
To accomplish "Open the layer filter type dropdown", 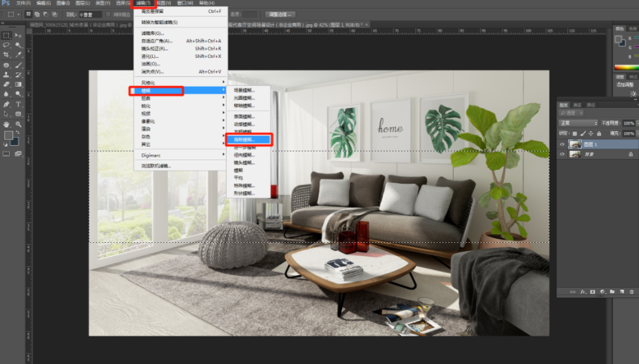I will [x=571, y=113].
